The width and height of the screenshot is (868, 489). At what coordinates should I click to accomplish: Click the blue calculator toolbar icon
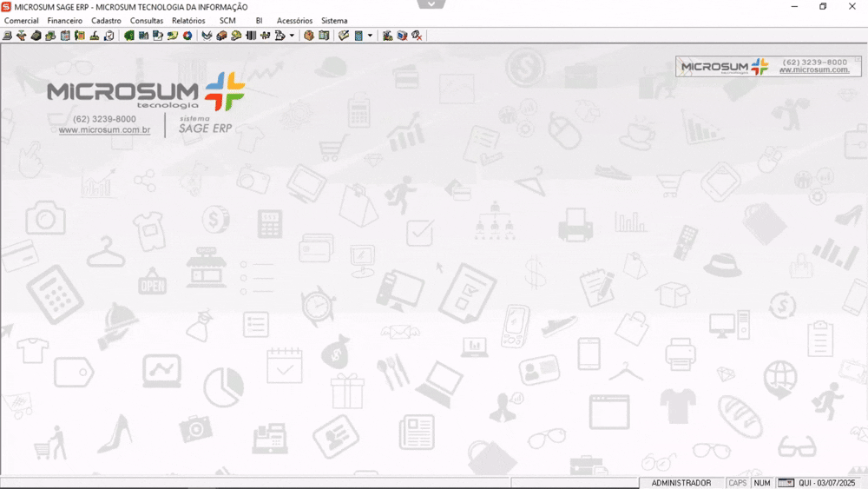click(358, 36)
